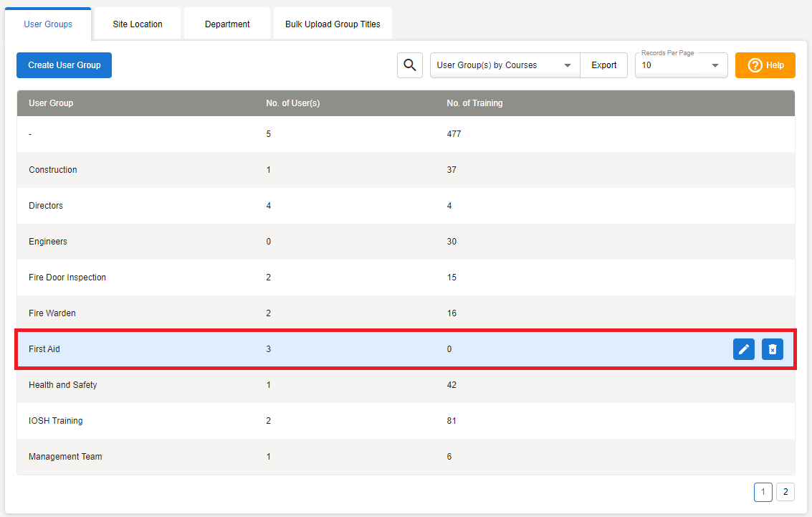Switch to the Site Location tab
Screen dimensions: 812x517
coord(138,24)
